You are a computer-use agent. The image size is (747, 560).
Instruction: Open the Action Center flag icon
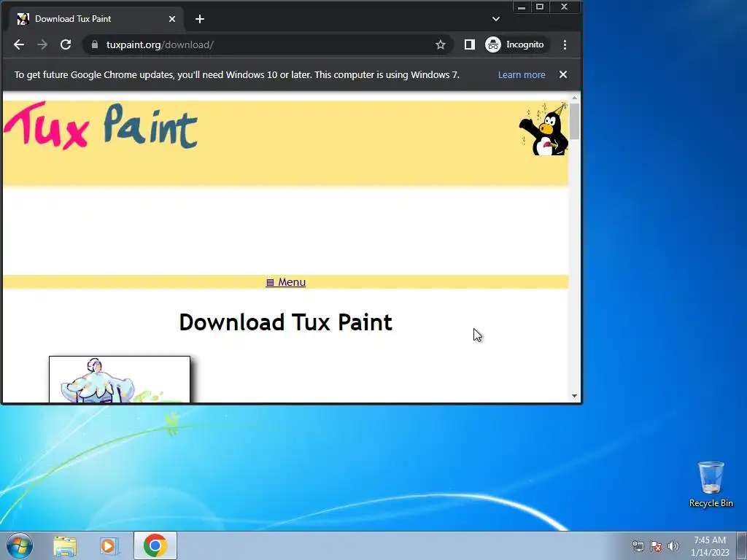[x=656, y=546]
